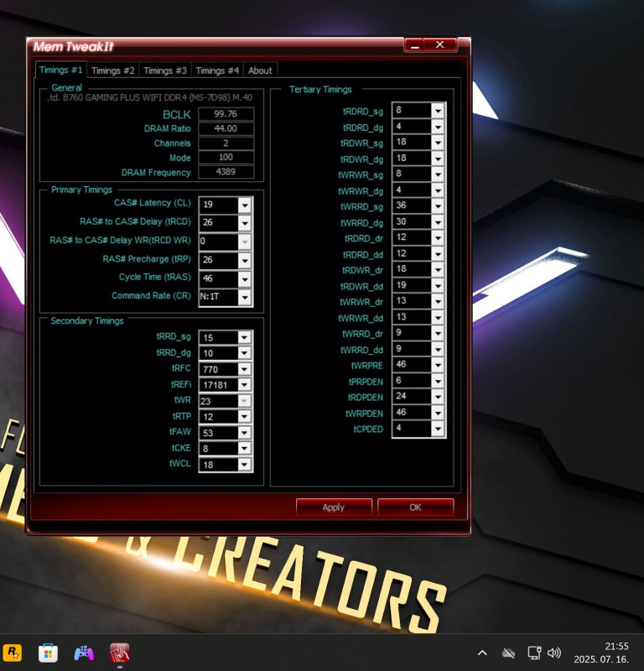Viewport: 644px width, 671px height.
Task: Open tWRRD_dd dropdown arrow
Action: (x=438, y=349)
